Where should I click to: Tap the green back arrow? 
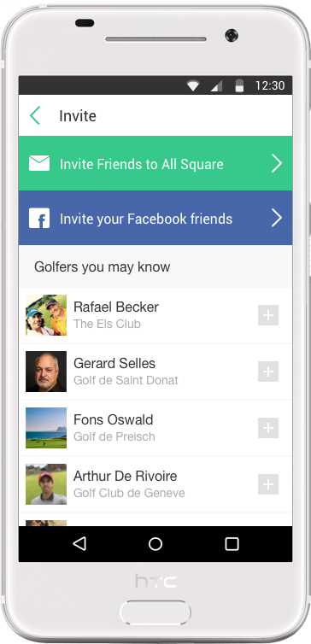tap(35, 115)
